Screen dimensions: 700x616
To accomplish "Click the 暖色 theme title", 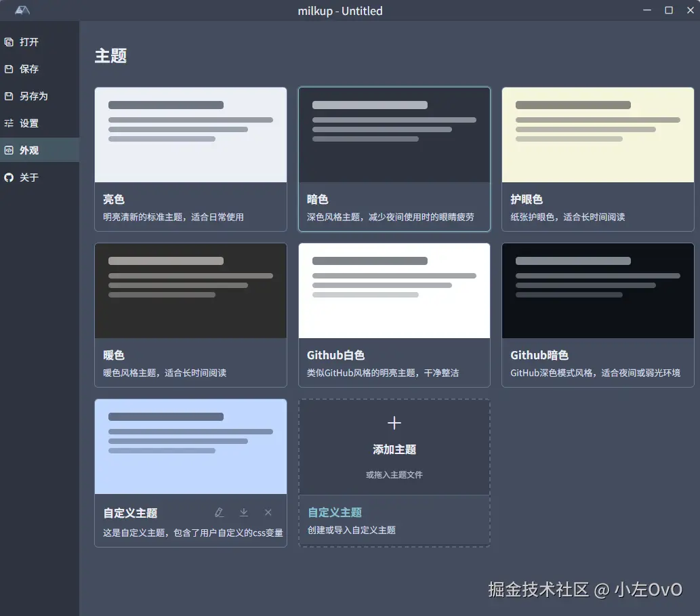I will 114,355.
